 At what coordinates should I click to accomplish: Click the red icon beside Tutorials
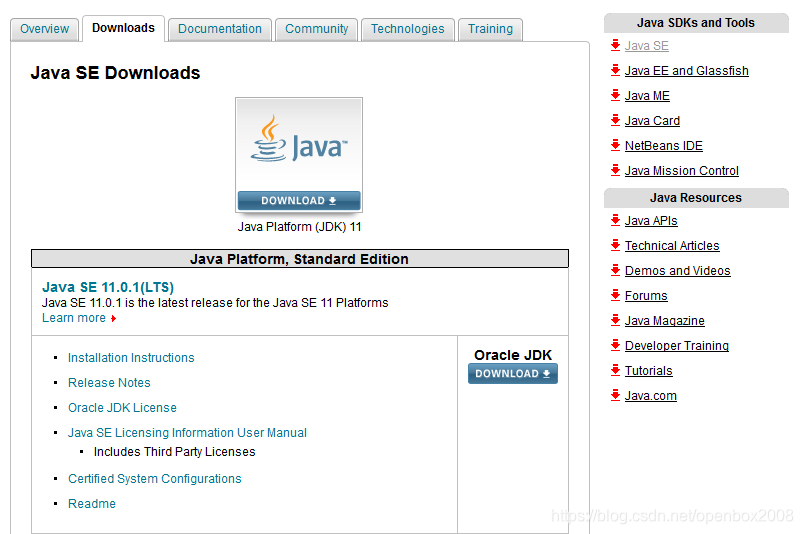616,371
